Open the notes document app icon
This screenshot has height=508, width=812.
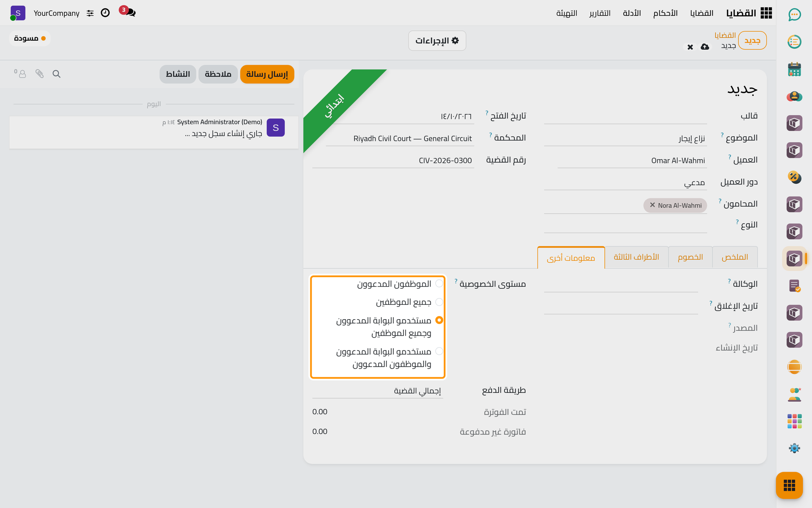(x=794, y=286)
